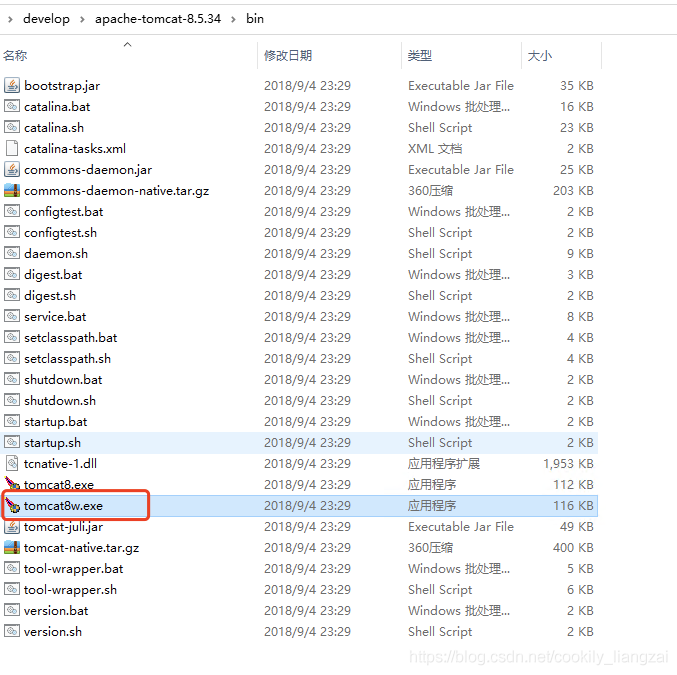Screen dimensions: 677x675
Task: Select the file name catalina-tasks.xml
Action: tap(75, 149)
